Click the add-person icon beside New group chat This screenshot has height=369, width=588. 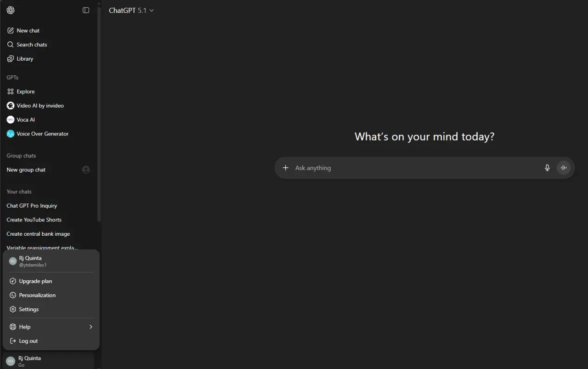(x=86, y=170)
